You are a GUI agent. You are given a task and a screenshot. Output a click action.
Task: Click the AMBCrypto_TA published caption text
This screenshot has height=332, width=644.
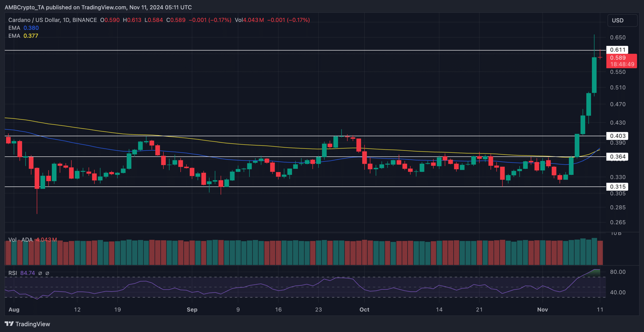98,7
